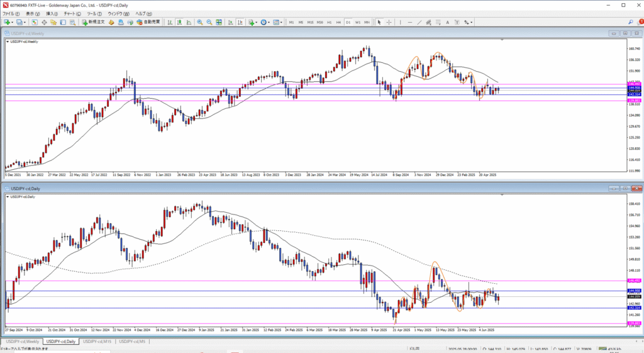The height and width of the screenshot is (353, 644).
Task: Open the new chart toolbar icon
Action: tap(7, 22)
